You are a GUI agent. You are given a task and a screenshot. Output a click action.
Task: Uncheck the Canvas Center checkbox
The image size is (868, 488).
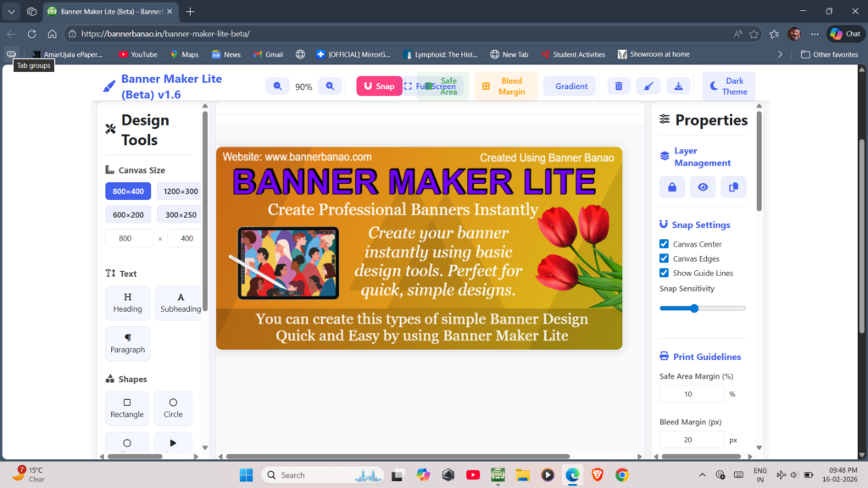pos(665,244)
